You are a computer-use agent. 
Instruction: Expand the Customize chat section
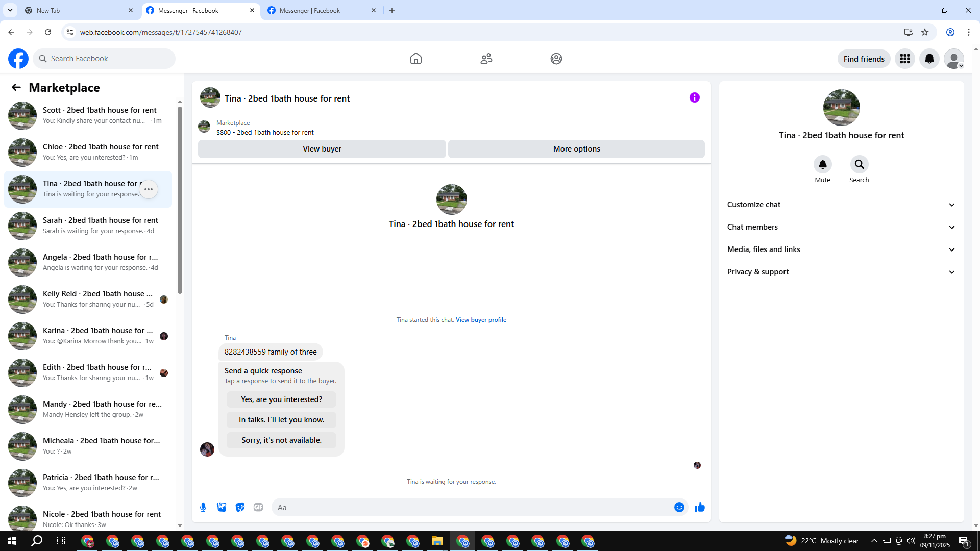point(841,205)
